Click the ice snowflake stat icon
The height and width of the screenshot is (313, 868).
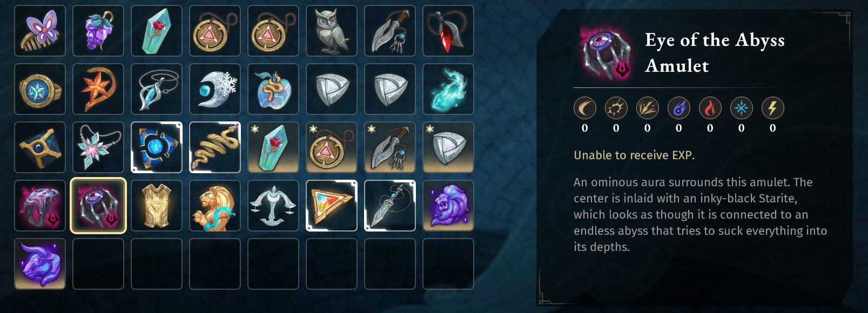[741, 108]
